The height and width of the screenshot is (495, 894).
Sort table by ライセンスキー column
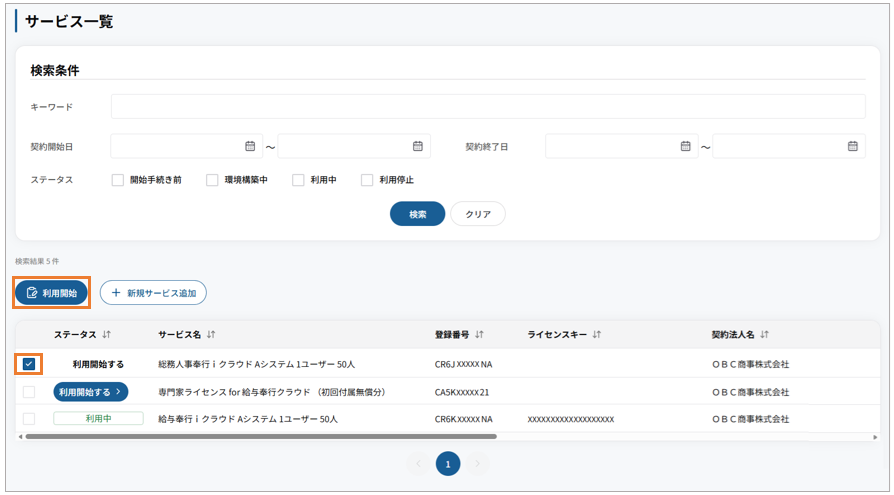596,335
